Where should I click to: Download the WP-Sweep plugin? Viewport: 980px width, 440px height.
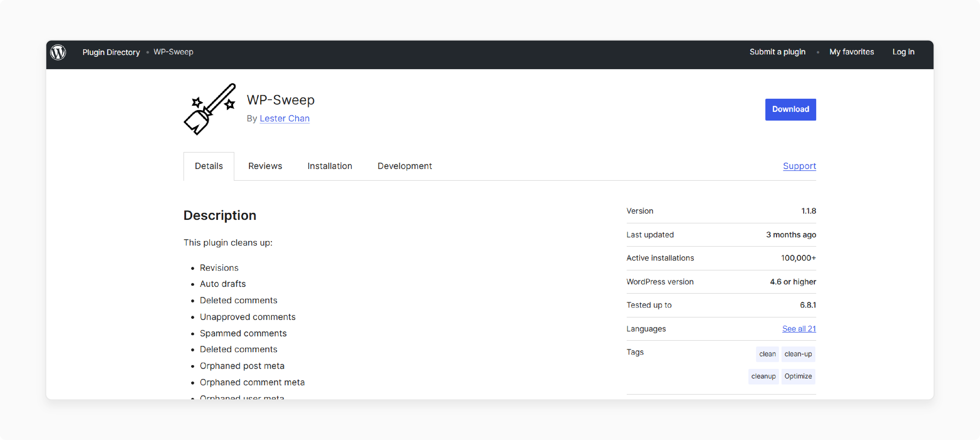(791, 109)
